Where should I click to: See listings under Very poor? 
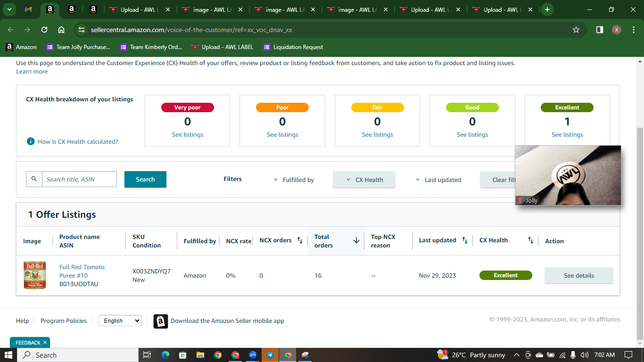pyautogui.click(x=188, y=134)
